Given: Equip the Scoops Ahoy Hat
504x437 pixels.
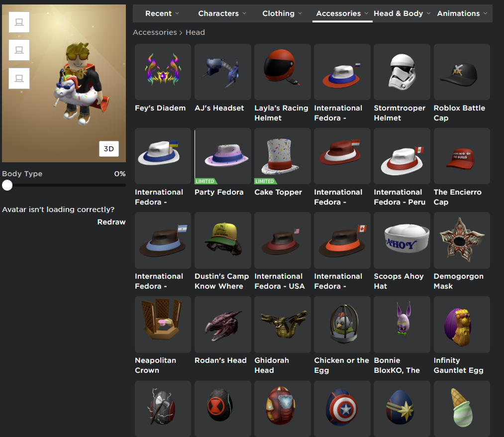Looking at the screenshot, I should pyautogui.click(x=402, y=240).
